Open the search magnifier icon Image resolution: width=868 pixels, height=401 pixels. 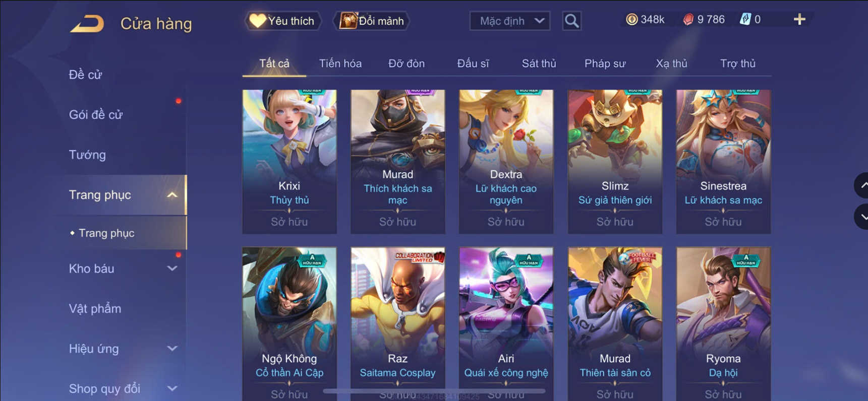(x=571, y=21)
